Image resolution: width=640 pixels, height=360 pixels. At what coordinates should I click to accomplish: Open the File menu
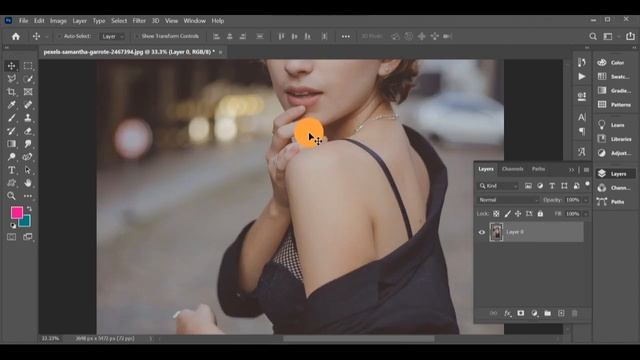(23, 20)
